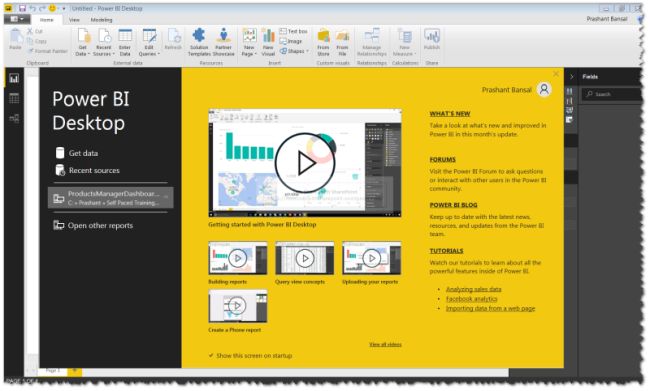Select the View ribbon tab

coord(74,20)
